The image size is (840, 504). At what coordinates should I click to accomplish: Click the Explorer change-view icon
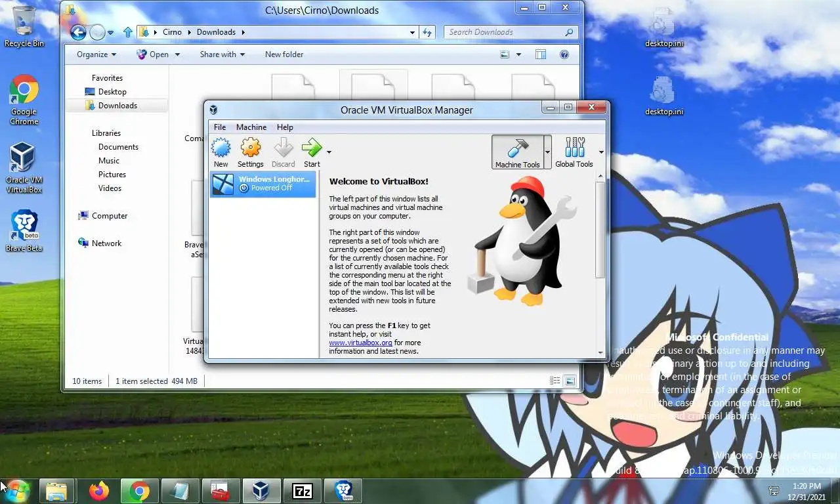pyautogui.click(x=505, y=54)
